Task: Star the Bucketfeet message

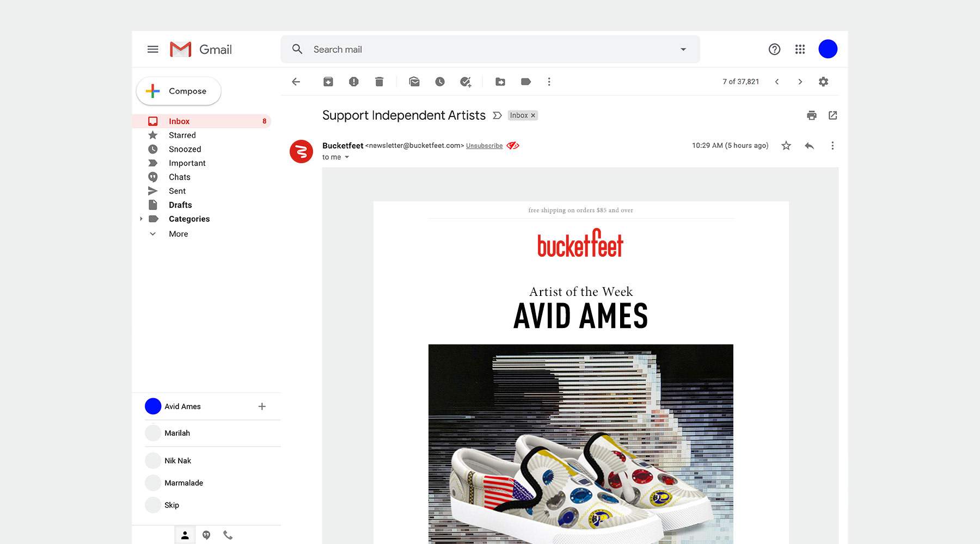Action: [786, 146]
